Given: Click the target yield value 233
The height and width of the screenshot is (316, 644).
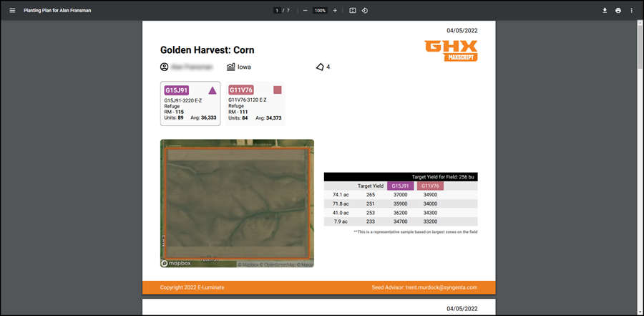Looking at the screenshot, I should (371, 222).
